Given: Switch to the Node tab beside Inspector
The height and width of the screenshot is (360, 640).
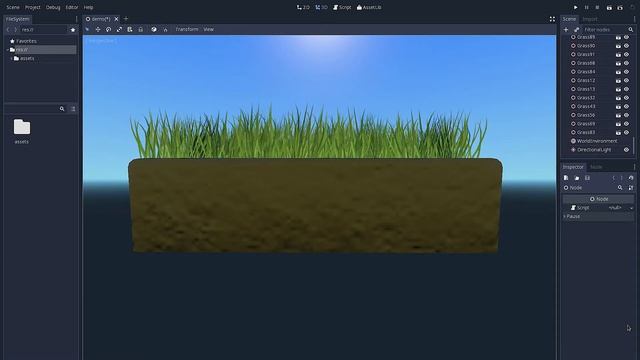Looking at the screenshot, I should 596,167.
